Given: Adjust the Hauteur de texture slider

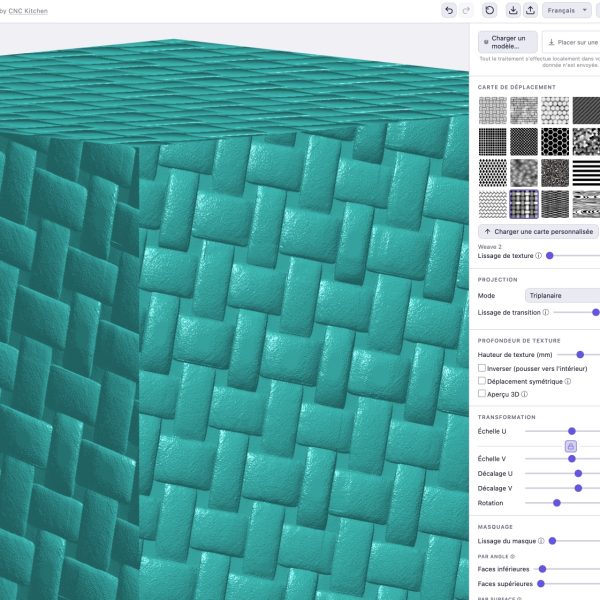Looking at the screenshot, I should [x=579, y=355].
